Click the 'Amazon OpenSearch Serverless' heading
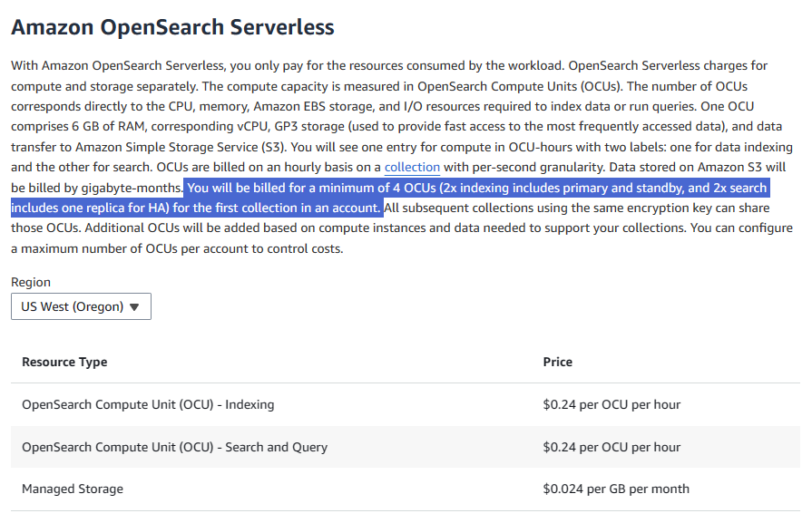Screen dimensions: 812x523 point(173,27)
